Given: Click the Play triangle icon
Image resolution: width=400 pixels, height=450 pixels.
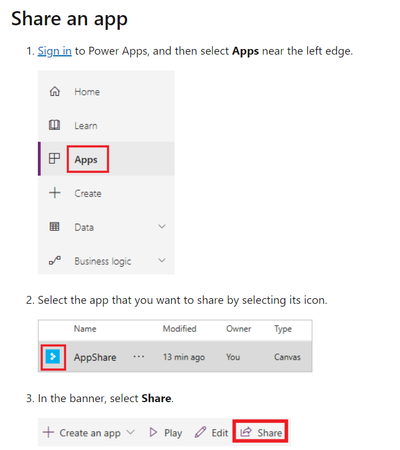Looking at the screenshot, I should (153, 432).
